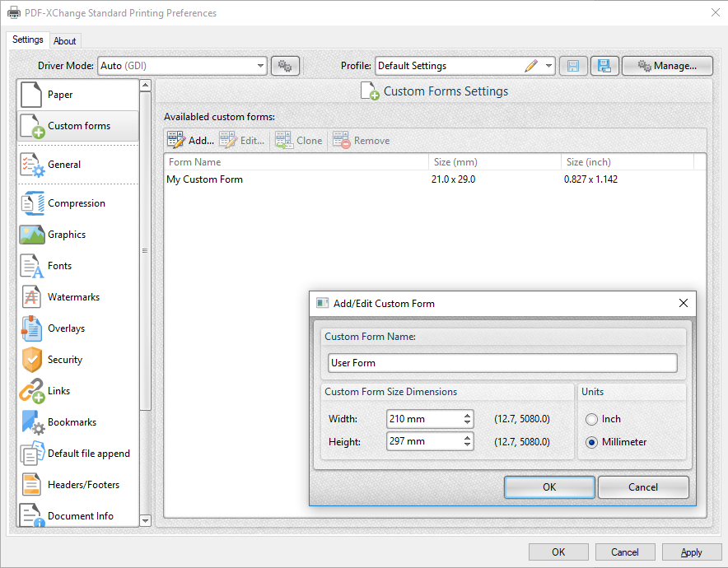Image resolution: width=728 pixels, height=568 pixels.
Task: Click OK in the Add/Edit Custom Form dialog
Action: click(549, 487)
